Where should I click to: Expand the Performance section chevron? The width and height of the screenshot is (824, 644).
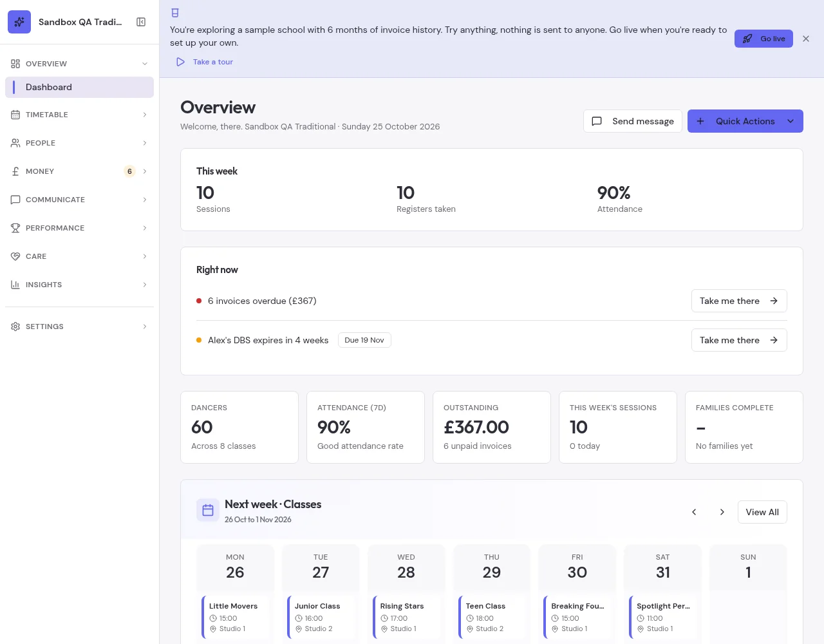(x=145, y=228)
